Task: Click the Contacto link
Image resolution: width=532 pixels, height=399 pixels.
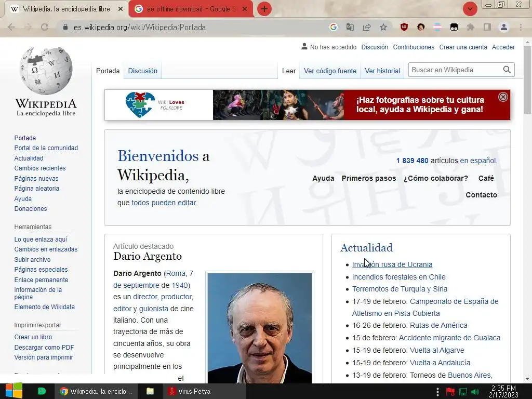Action: (481, 195)
